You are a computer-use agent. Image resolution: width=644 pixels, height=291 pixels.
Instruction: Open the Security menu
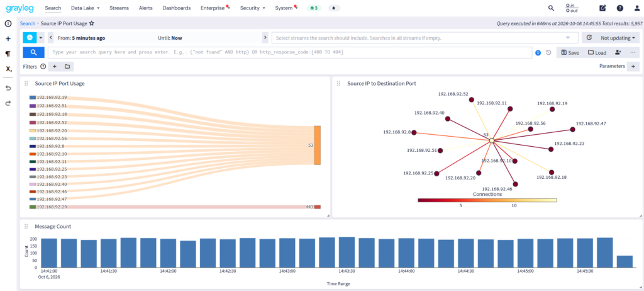tap(253, 8)
